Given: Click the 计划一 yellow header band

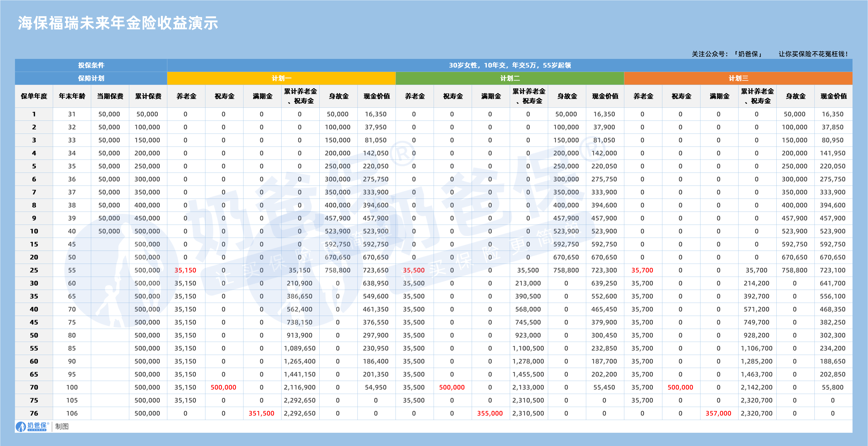Looking at the screenshot, I should pyautogui.click(x=281, y=79).
